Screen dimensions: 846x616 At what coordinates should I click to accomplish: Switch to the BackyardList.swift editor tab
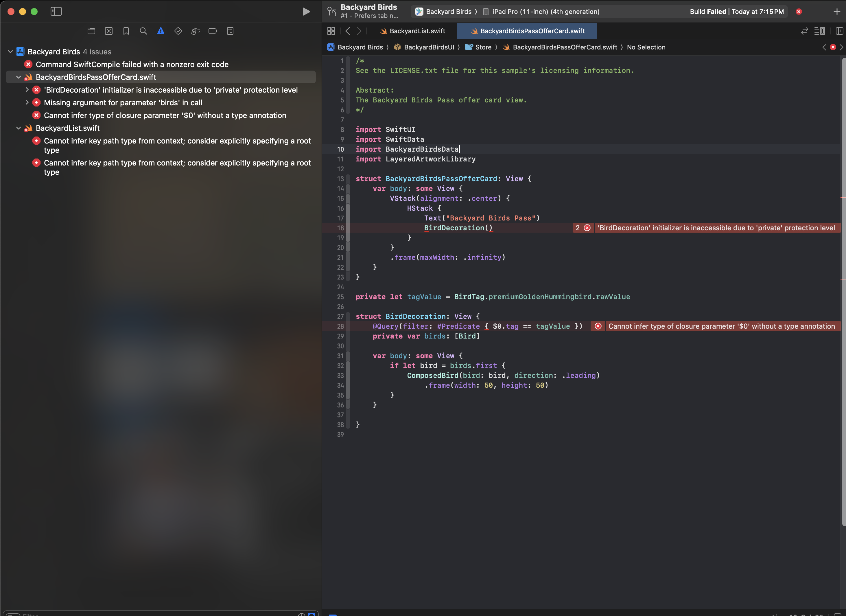[x=412, y=31]
